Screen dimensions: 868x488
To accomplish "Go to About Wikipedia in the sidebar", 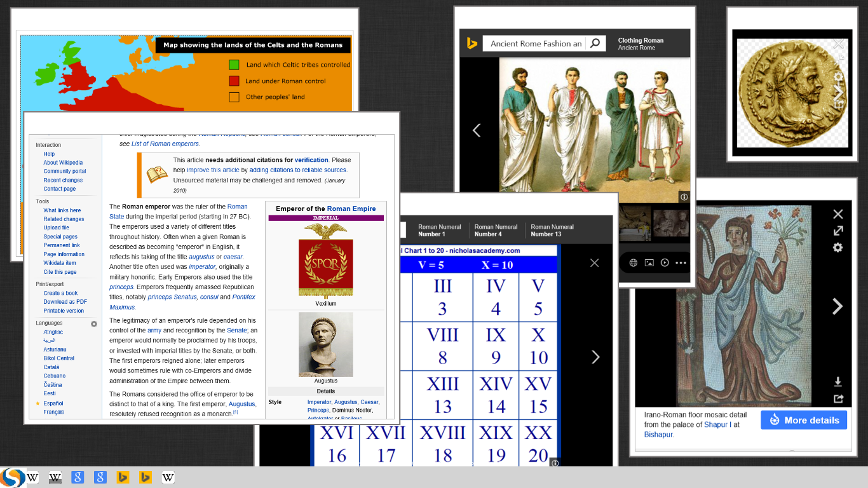I will [63, 163].
